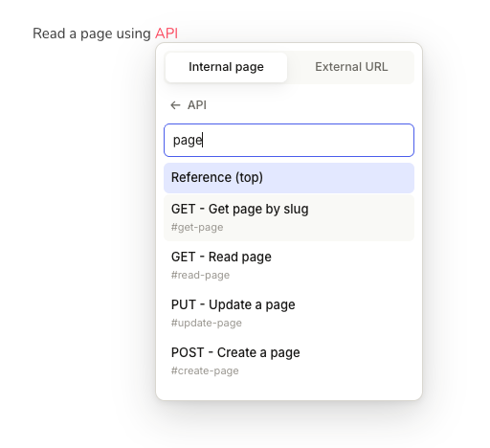This screenshot has width=490, height=448.
Task: Choose GET - Get page by slug
Action: point(289,217)
